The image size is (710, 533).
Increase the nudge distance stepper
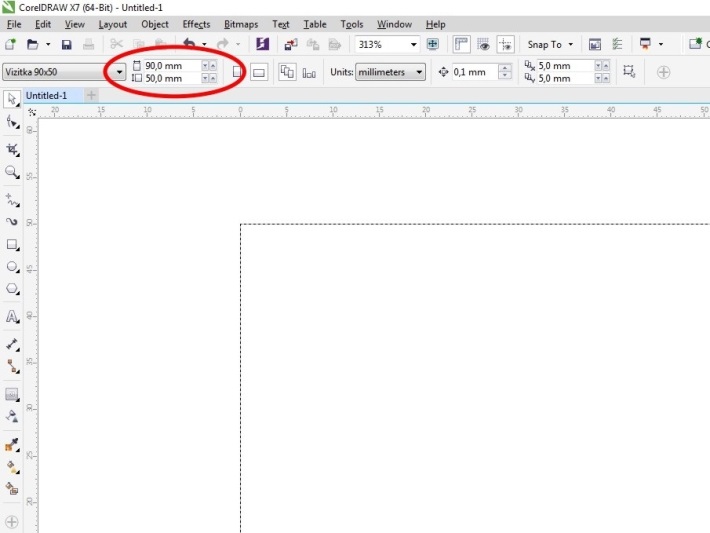[505, 68]
